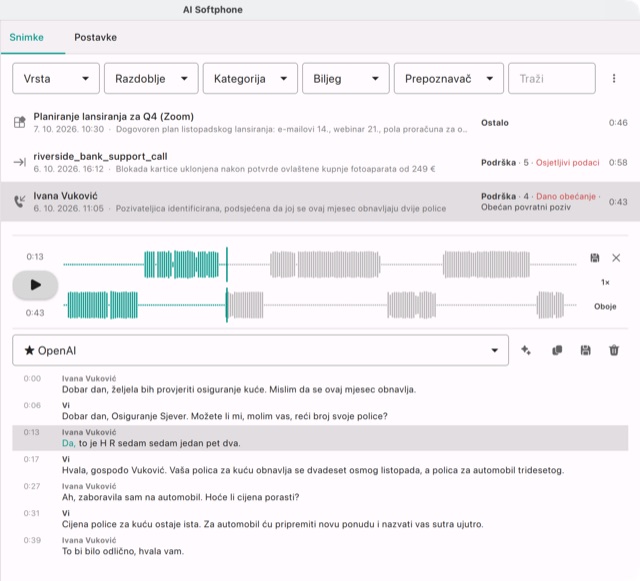Open the Razdoblje filter dropdown
Viewport: 640px width, 581px height.
coord(151,78)
